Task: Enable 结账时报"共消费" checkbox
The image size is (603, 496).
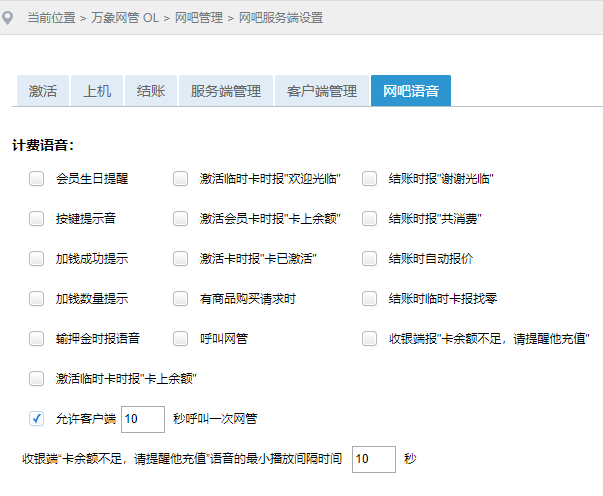Action: click(x=370, y=218)
